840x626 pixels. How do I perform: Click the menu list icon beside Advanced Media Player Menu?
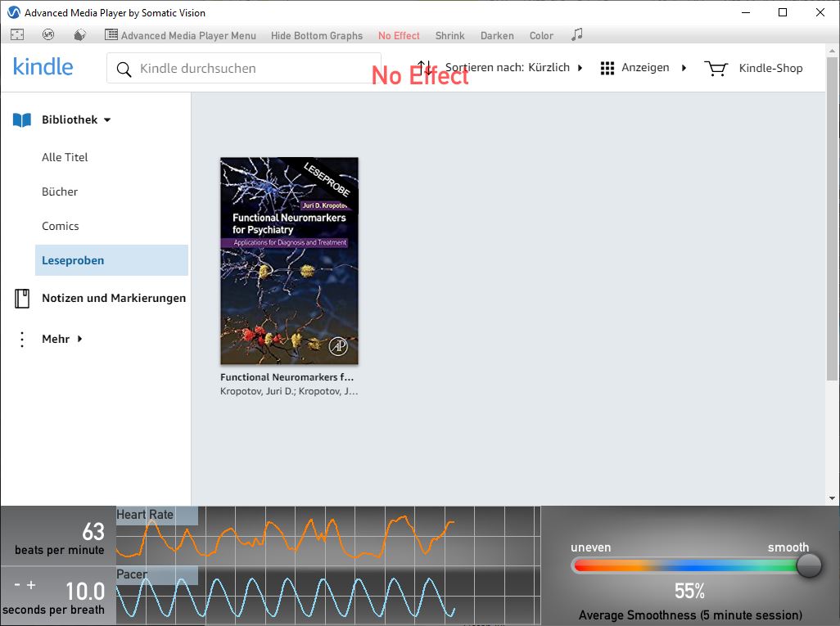tap(111, 35)
